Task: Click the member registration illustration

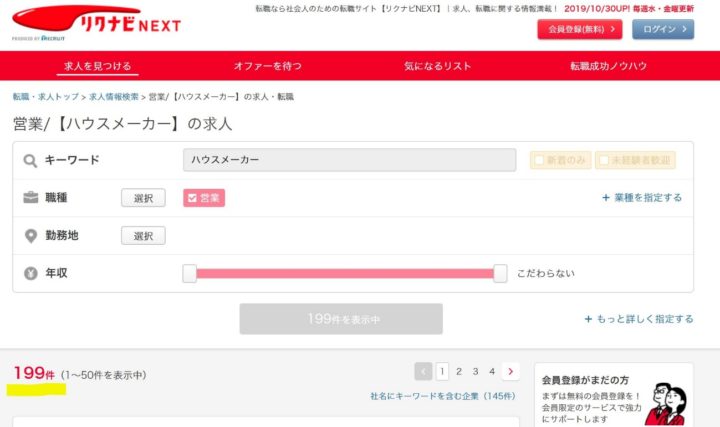Action: coord(664,402)
